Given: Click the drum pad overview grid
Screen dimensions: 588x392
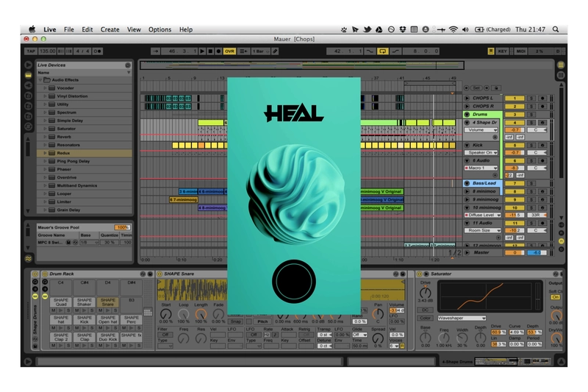Looking at the screenshot, I should point(148,312).
